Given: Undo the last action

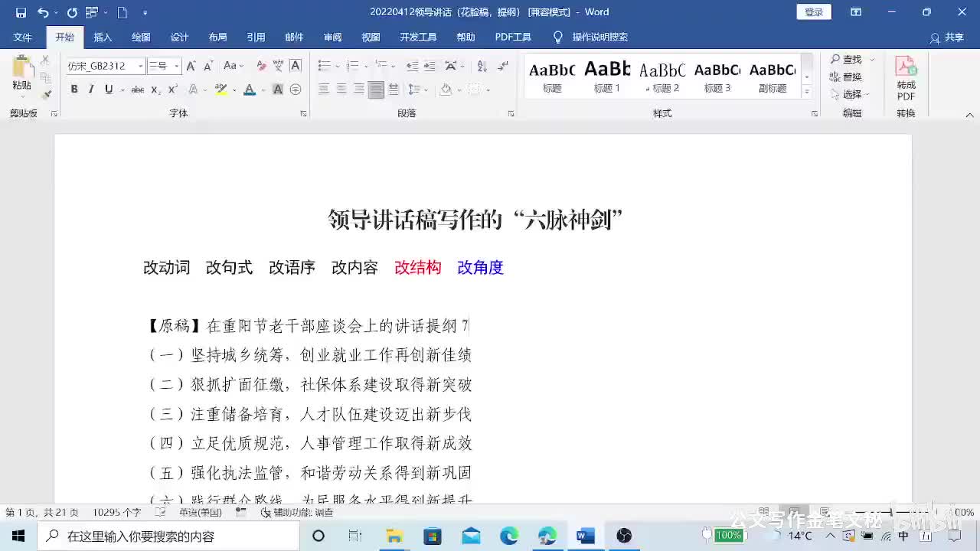Looking at the screenshot, I should click(x=43, y=12).
